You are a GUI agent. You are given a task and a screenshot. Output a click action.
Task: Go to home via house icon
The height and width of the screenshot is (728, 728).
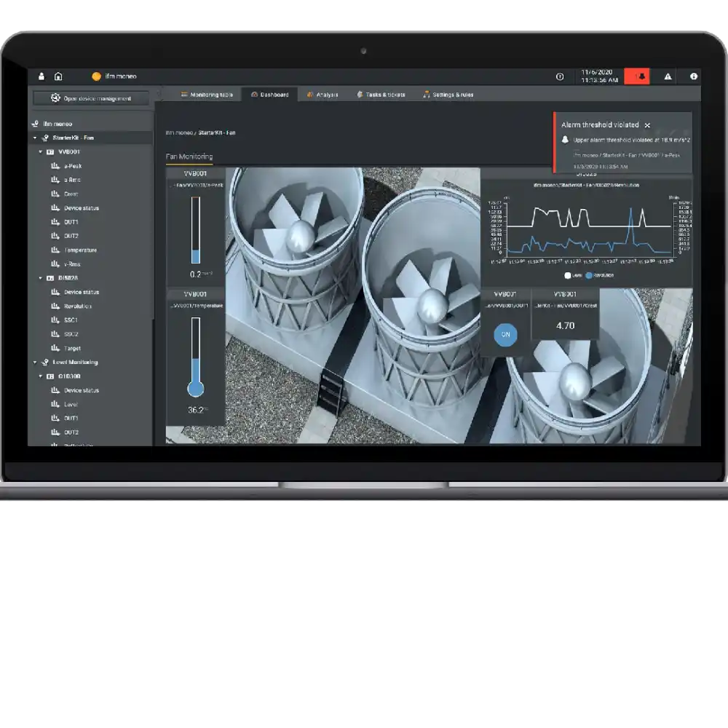click(x=58, y=76)
